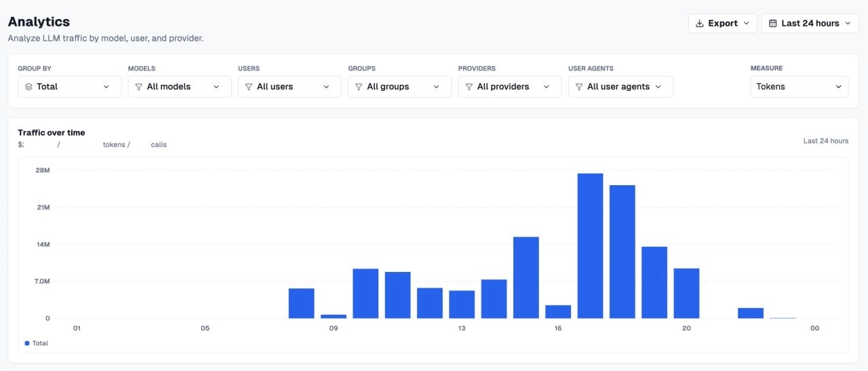Open the Last 24 hours date range picker
The height and width of the screenshot is (371, 868).
click(810, 23)
